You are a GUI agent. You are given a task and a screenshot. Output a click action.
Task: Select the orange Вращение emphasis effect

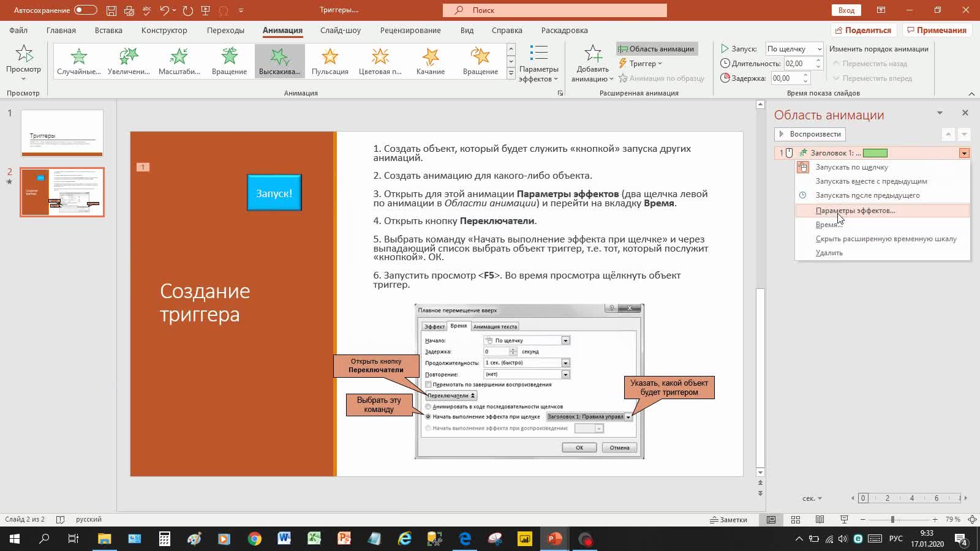click(x=480, y=61)
